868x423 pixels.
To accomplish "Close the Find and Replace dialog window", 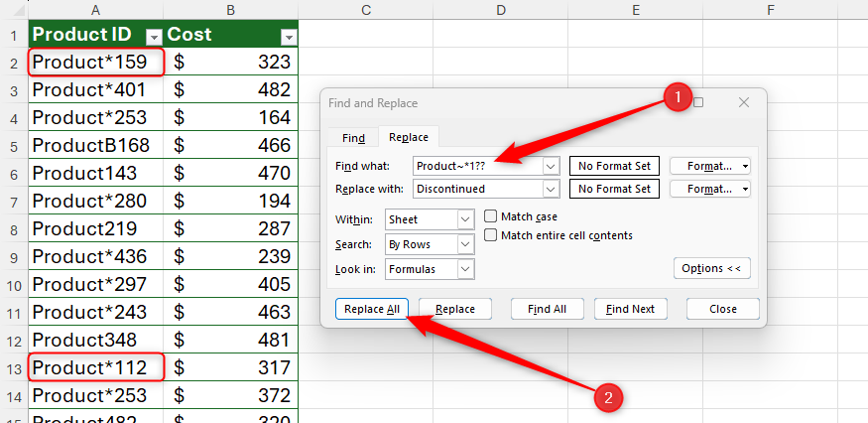I will tap(745, 102).
